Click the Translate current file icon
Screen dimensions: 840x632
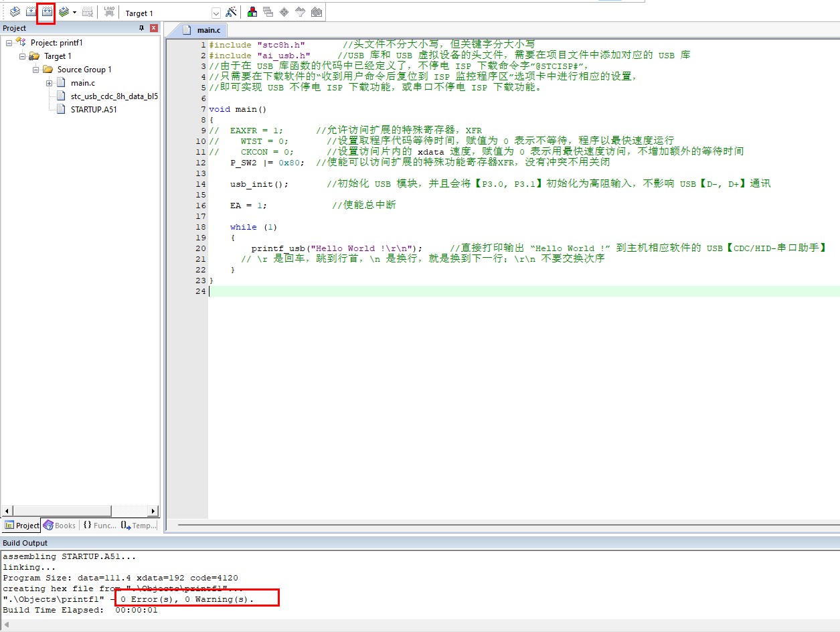[x=14, y=12]
